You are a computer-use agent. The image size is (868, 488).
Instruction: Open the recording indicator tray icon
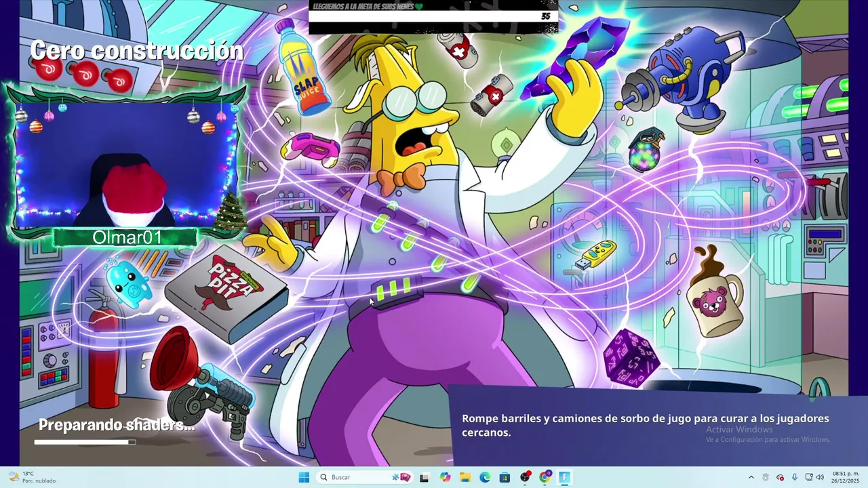point(780,477)
